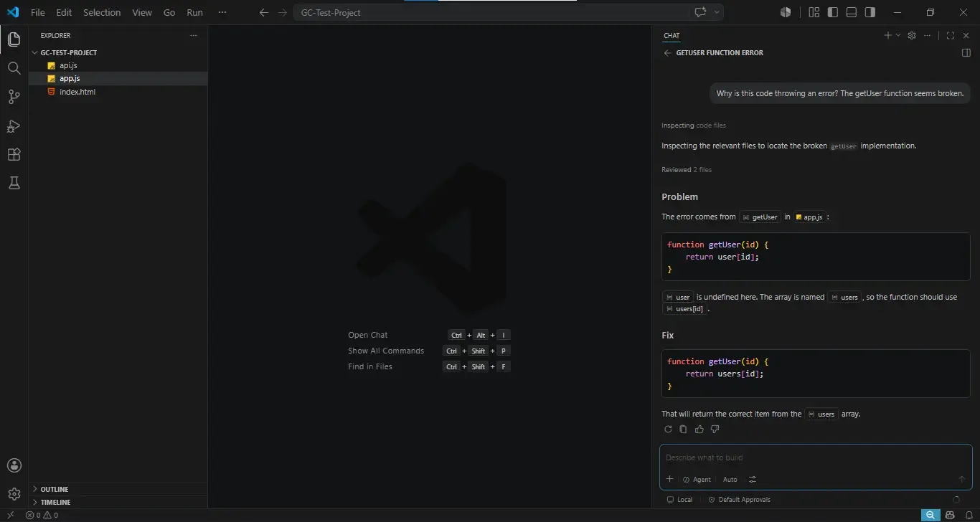The image size is (980, 522).
Task: Open the Extensions view
Action: 14,155
